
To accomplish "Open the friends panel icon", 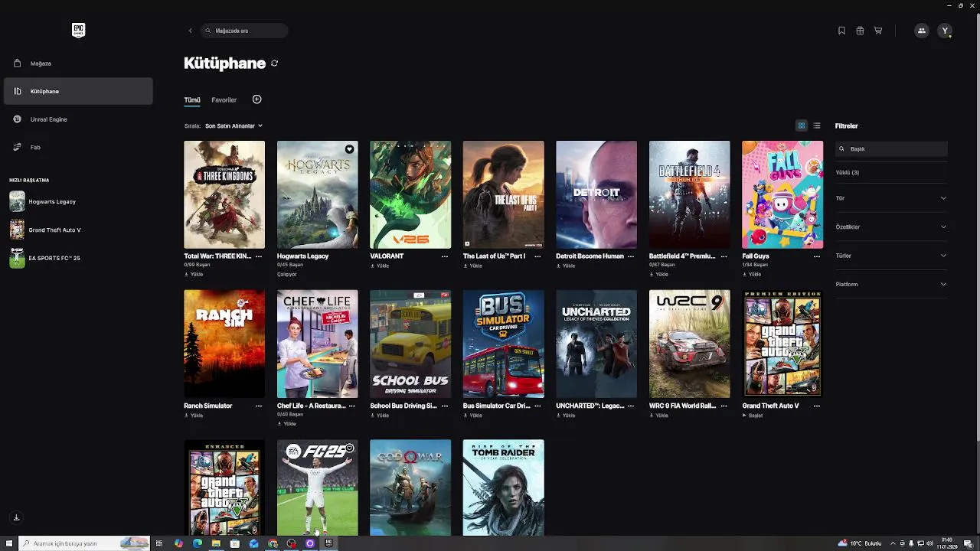I will (921, 31).
